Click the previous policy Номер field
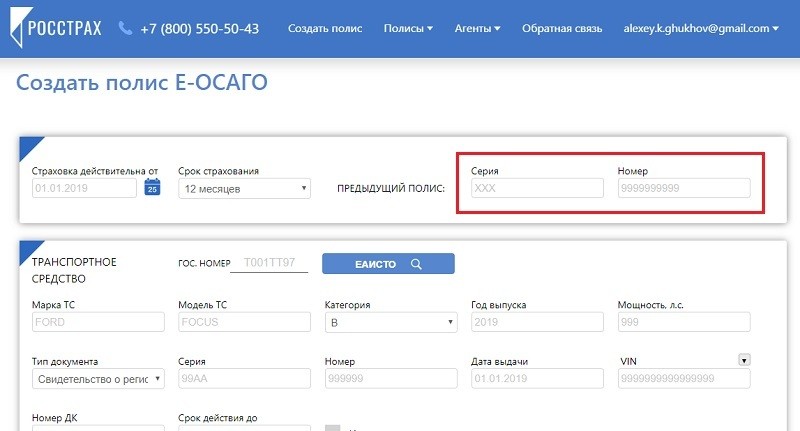 coord(684,188)
